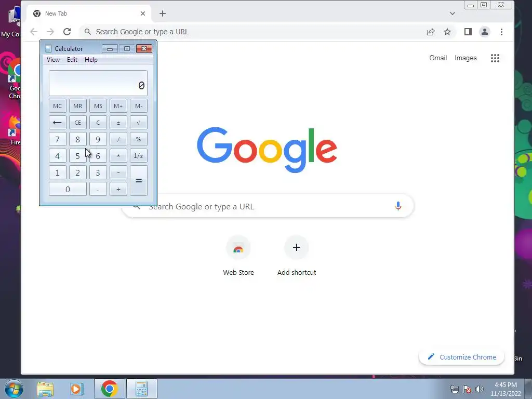Image resolution: width=532 pixels, height=399 pixels.
Task: Click the multiply button in Calculator
Action: pyautogui.click(x=118, y=156)
